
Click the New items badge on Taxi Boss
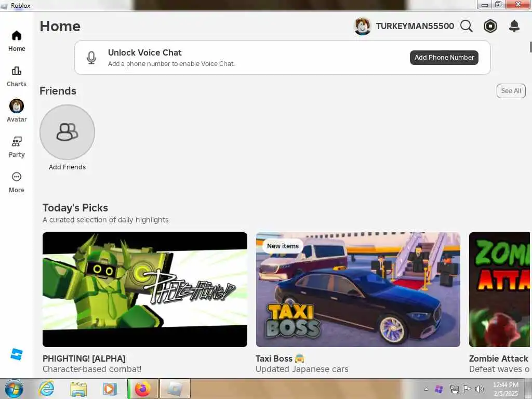coord(283,246)
